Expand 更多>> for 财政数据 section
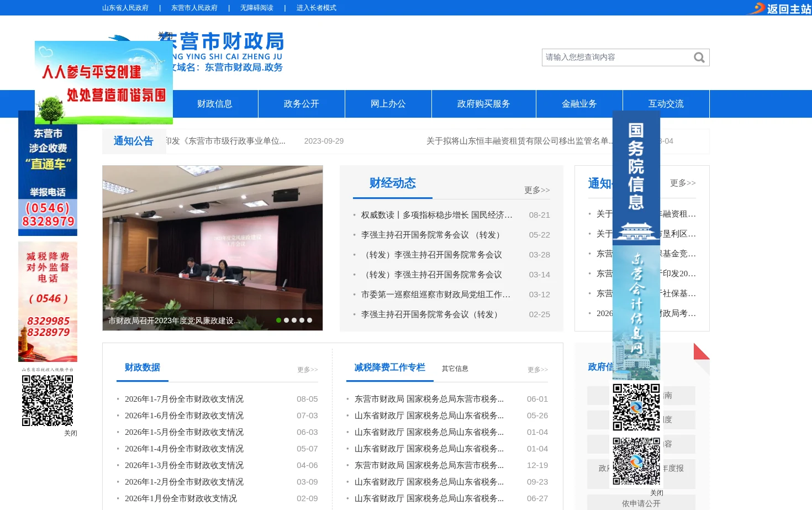Image resolution: width=812 pixels, height=510 pixels. (x=308, y=370)
